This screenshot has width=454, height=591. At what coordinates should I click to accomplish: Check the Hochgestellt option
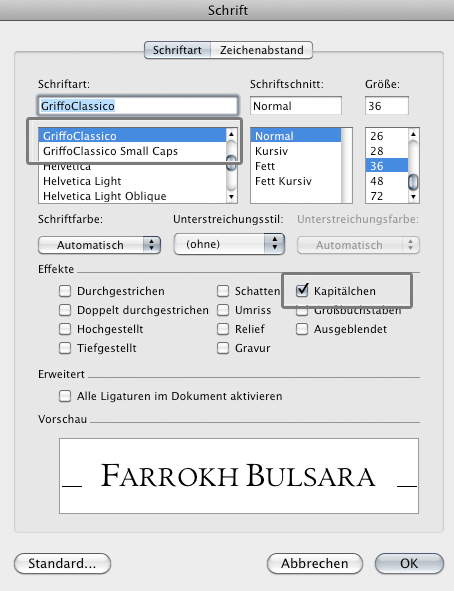(x=65, y=329)
